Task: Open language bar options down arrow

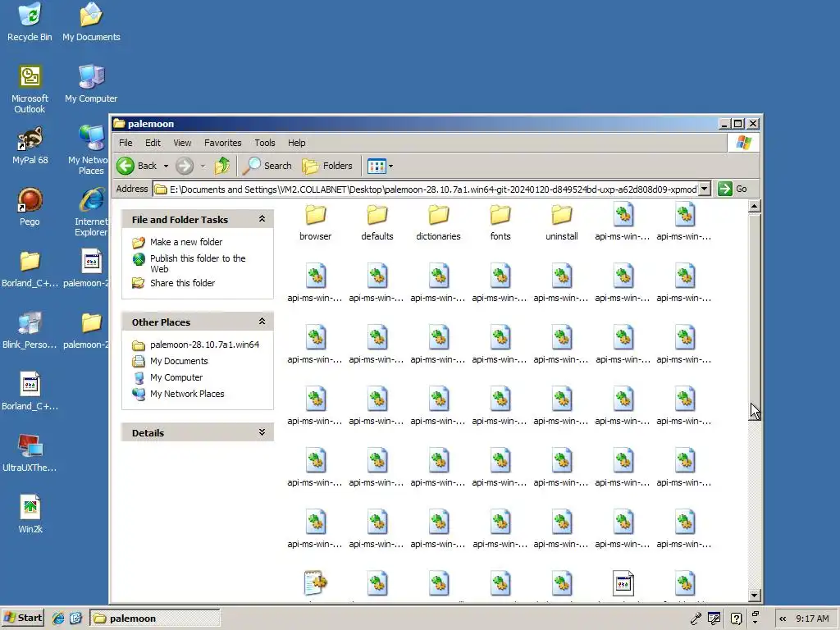Action: point(756,623)
